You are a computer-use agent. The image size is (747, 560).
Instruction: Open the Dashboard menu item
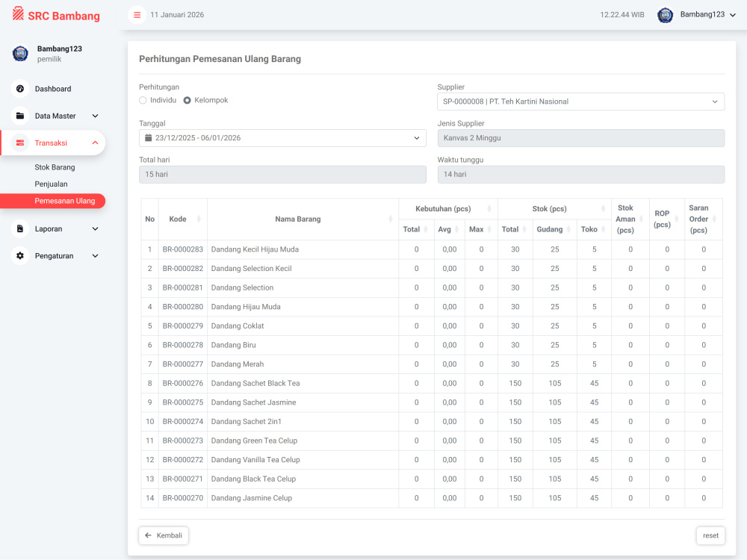point(53,89)
